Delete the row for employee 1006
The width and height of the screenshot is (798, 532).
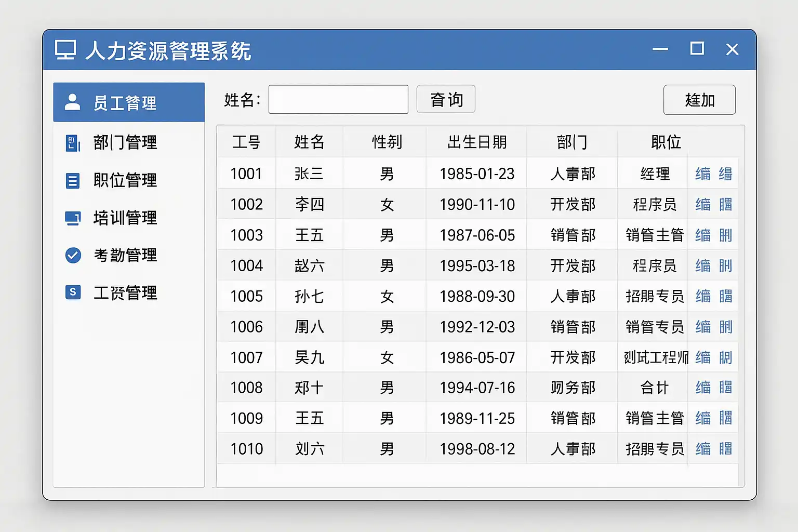[x=725, y=327]
